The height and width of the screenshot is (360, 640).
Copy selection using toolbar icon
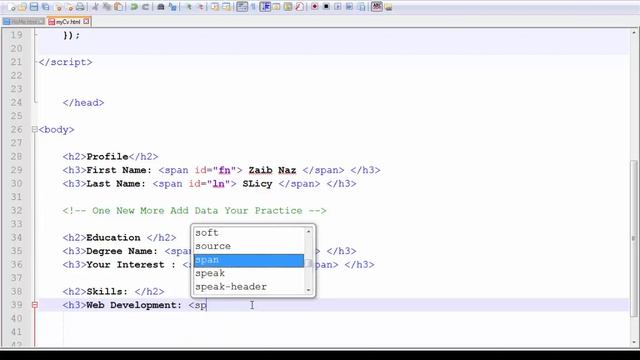[x=107, y=7]
